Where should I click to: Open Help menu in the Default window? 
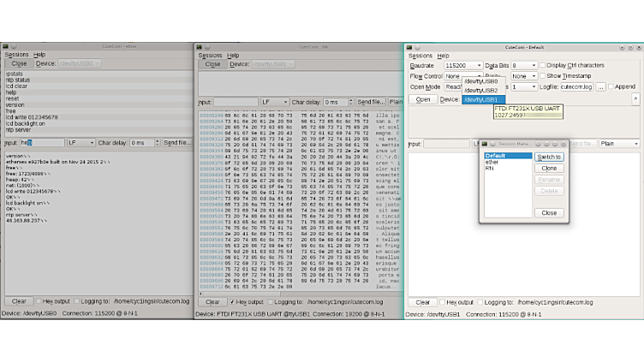click(x=443, y=55)
